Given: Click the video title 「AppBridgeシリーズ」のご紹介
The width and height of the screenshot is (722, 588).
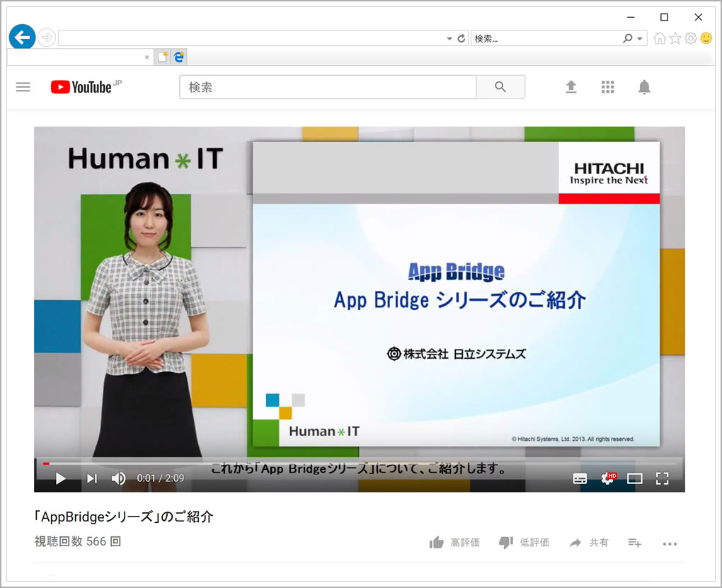Looking at the screenshot, I should pos(123,517).
